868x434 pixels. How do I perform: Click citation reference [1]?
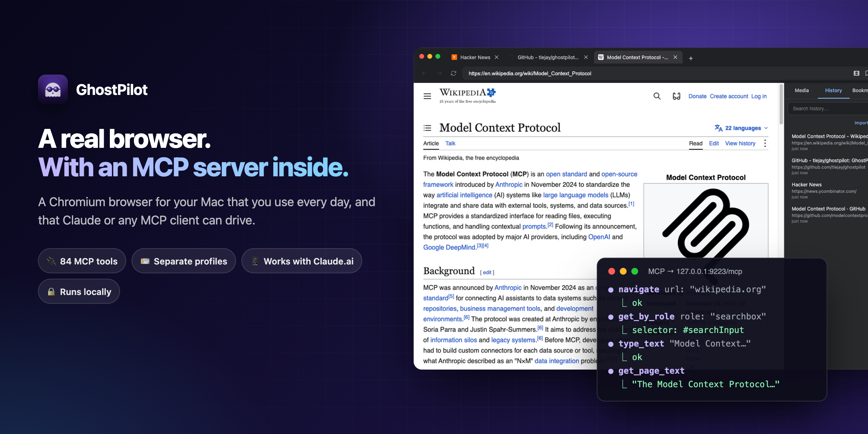631,204
